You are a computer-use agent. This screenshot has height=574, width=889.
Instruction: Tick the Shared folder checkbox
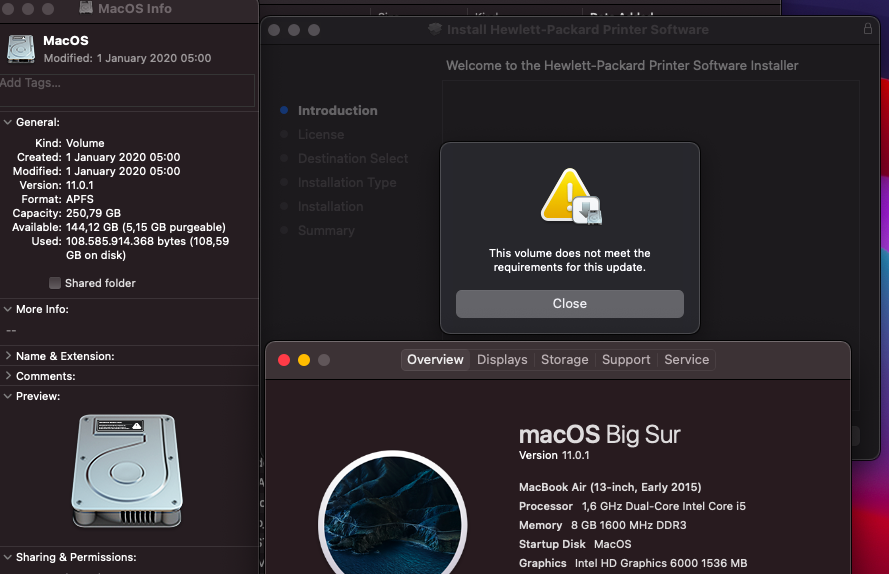tap(55, 283)
